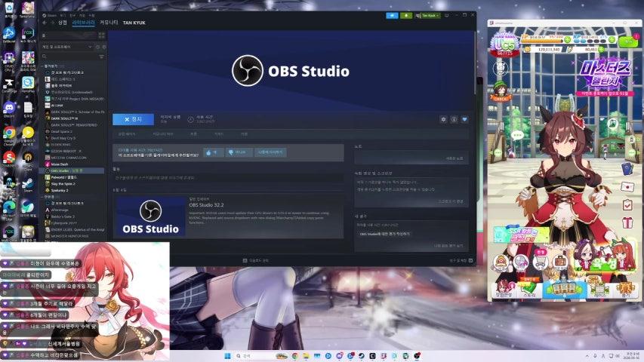Tap the 레이스 tab in game bottom bar
644x362 pixels.
tap(599, 290)
